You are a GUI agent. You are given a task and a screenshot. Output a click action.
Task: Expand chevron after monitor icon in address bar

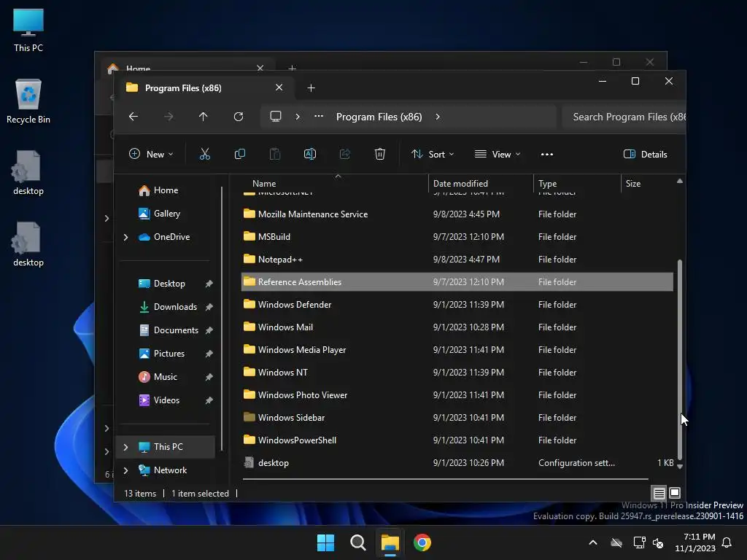tap(298, 117)
